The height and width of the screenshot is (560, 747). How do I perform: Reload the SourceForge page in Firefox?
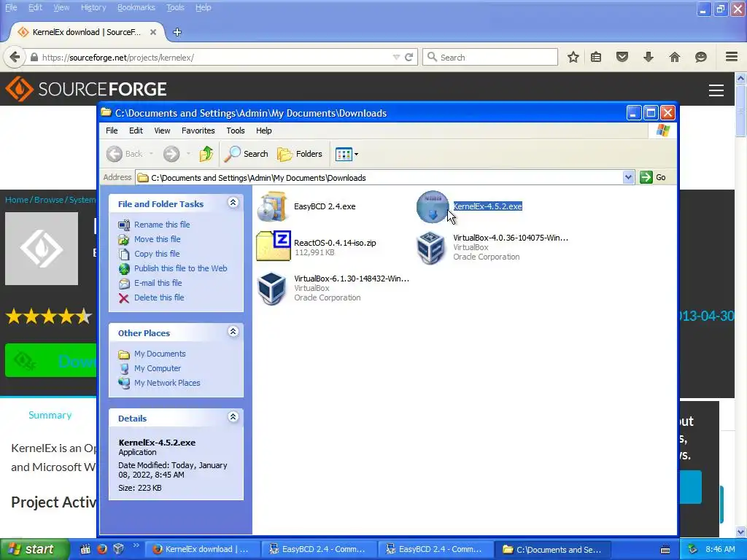tap(409, 57)
